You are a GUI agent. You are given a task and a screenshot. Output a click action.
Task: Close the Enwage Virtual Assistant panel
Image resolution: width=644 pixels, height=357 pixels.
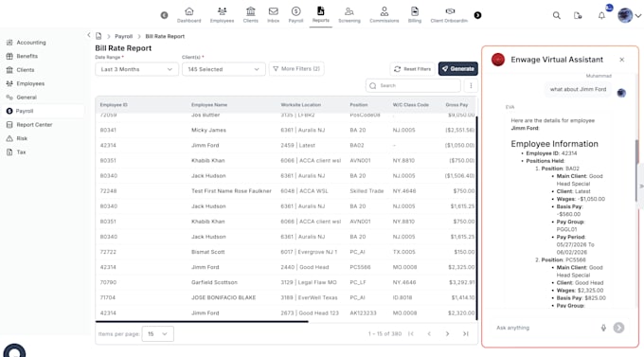[622, 60]
